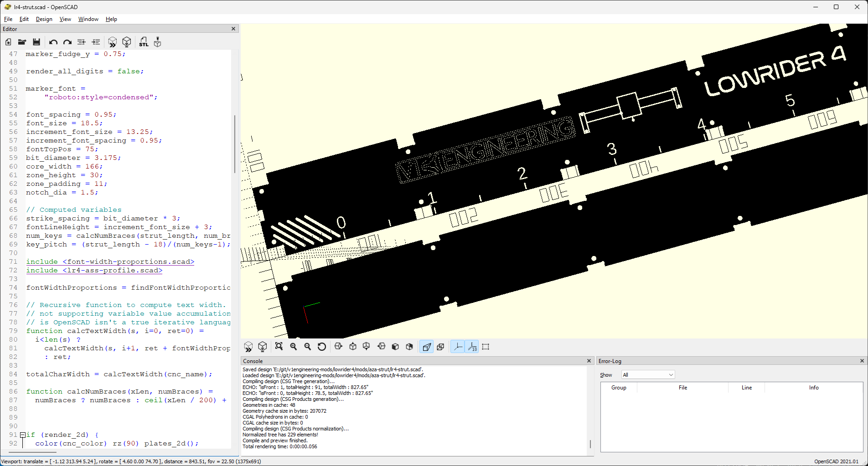
Task: Send the design to the 3D printer
Action: click(x=158, y=42)
